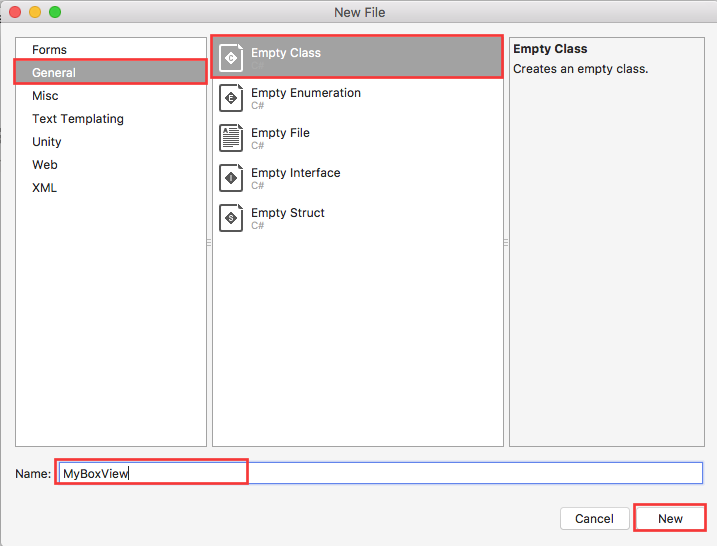The height and width of the screenshot is (546, 717).
Task: Click the Empty Interface file icon
Action: pyautogui.click(x=231, y=178)
